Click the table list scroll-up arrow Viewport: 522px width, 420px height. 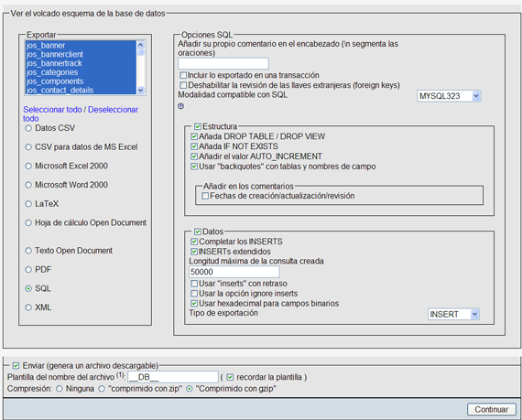coord(140,45)
